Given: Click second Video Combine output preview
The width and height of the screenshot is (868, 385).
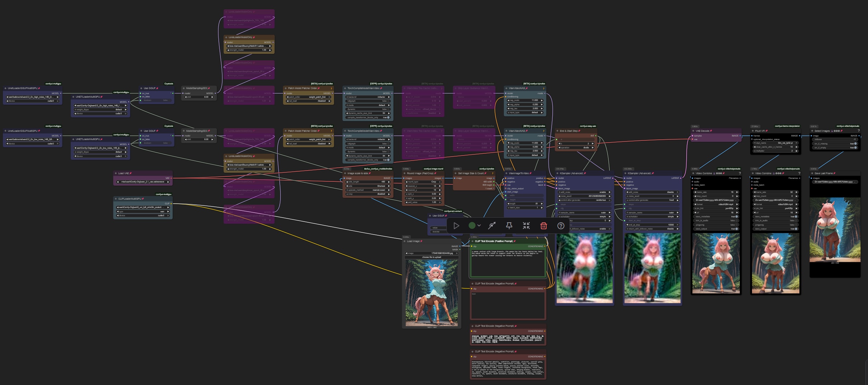Looking at the screenshot, I should 775,263.
